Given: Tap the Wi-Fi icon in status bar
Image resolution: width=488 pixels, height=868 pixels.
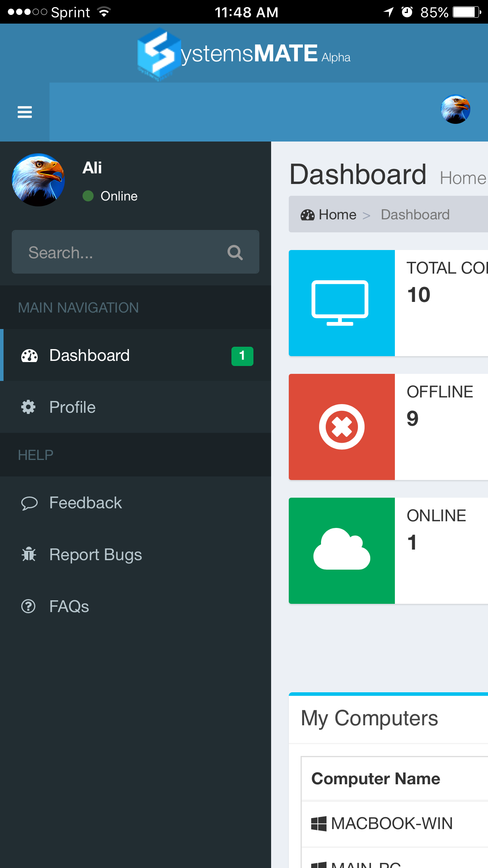Looking at the screenshot, I should tap(104, 12).
